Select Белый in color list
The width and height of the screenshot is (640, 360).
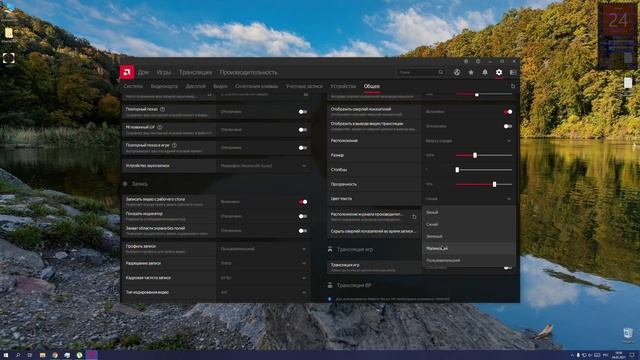[x=469, y=212]
